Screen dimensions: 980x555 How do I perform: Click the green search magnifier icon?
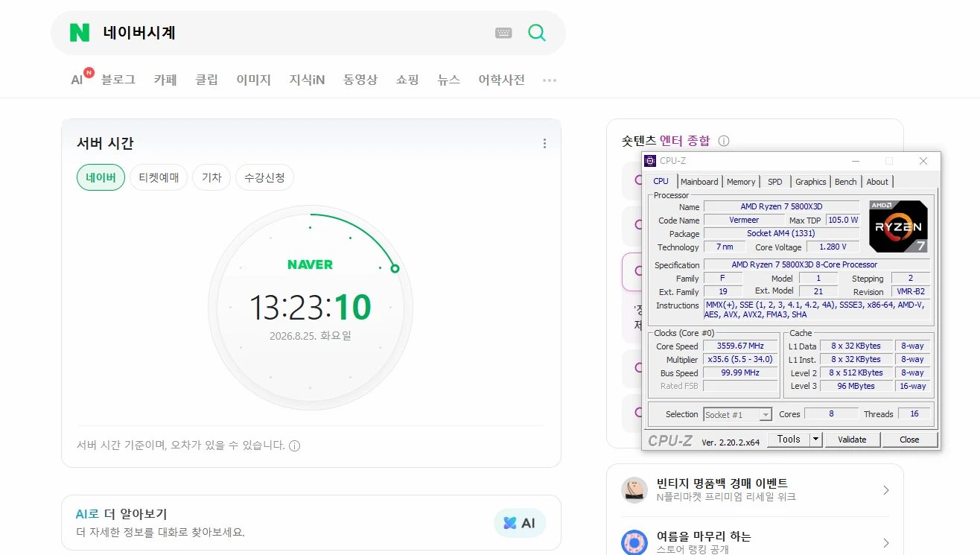click(536, 33)
